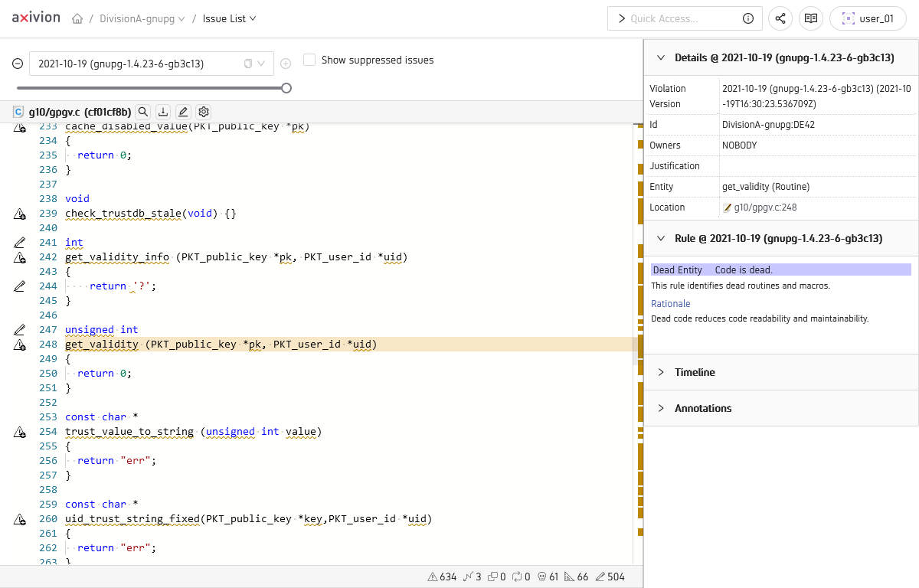Click the g10/gpgv.c file name
The width and height of the screenshot is (919, 588).
54,112
